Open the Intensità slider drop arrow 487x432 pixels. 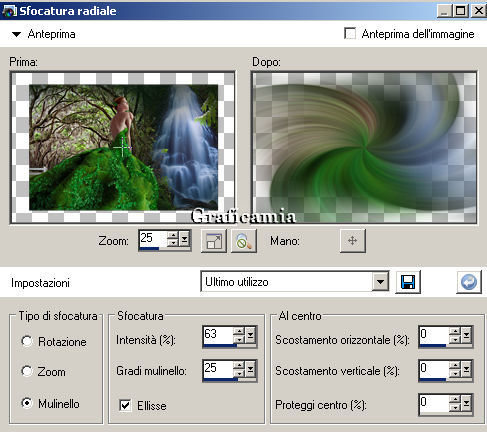click(250, 335)
